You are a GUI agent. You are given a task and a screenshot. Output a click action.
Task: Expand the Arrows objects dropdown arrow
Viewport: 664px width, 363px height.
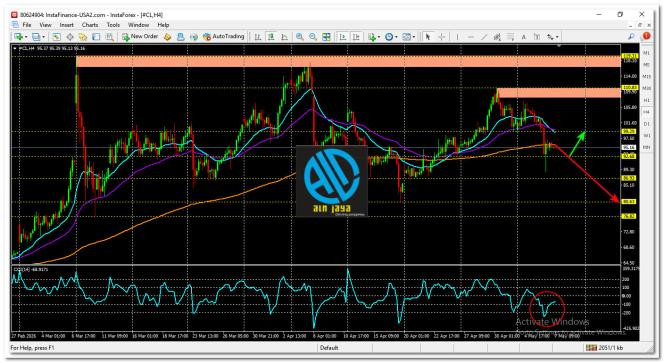point(557,37)
